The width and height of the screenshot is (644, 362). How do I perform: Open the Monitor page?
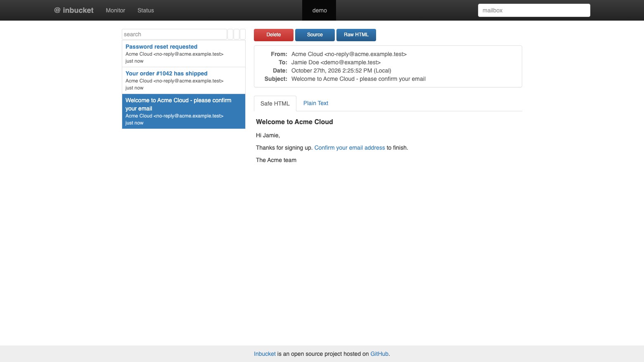click(x=115, y=10)
